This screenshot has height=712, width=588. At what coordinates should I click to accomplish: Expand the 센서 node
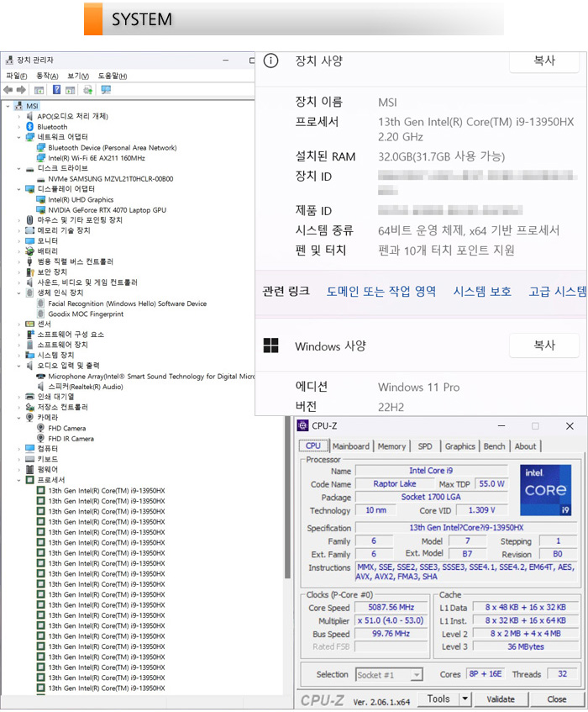pyautogui.click(x=18, y=324)
